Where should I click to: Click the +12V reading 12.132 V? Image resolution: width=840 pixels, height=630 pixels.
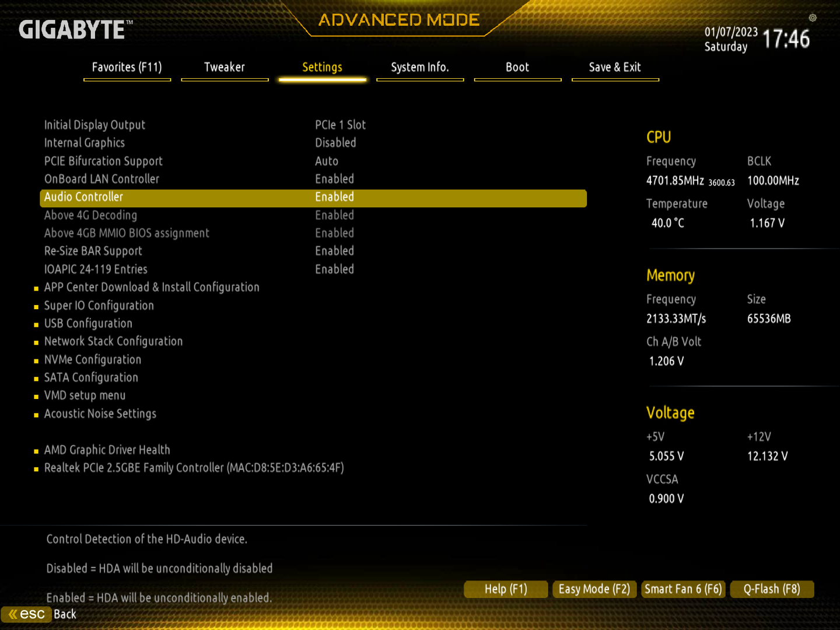(x=768, y=457)
